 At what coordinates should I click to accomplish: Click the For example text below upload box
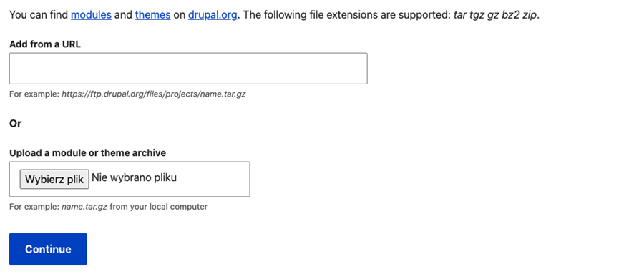34,206
